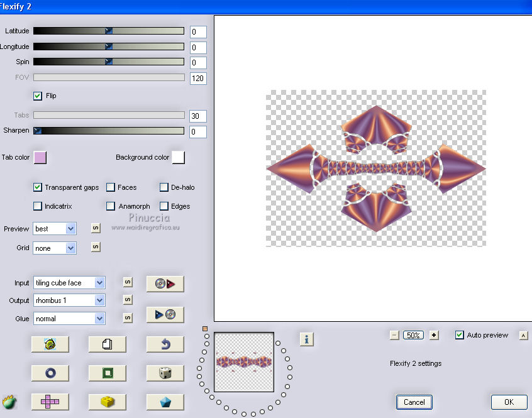
Task: Open the Background color swatch
Action: click(179, 158)
